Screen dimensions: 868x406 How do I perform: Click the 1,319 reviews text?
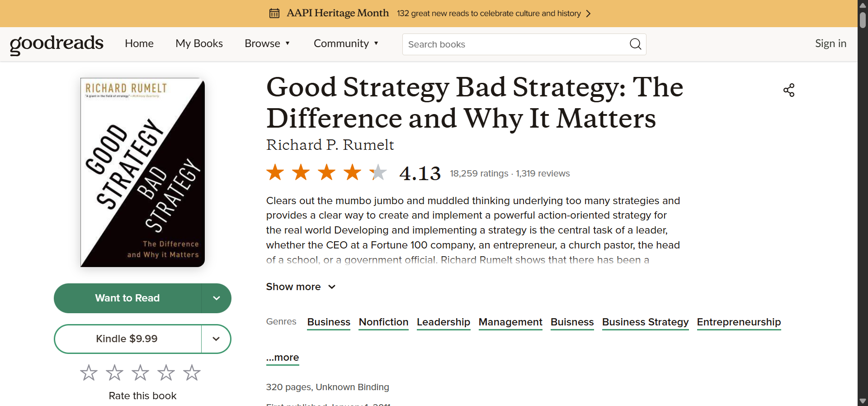[x=543, y=173]
